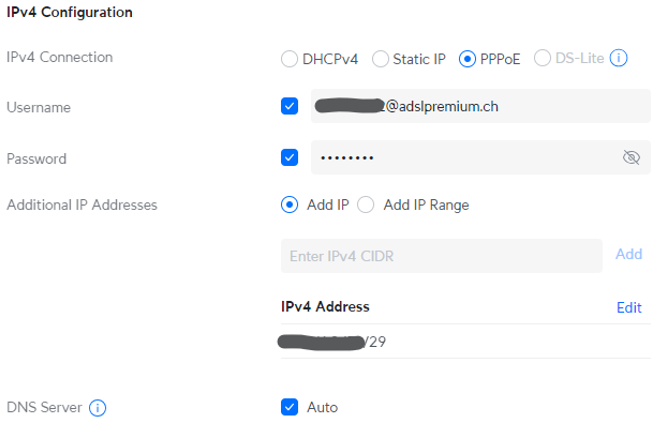Choose the Add IP radio option

coord(289,205)
